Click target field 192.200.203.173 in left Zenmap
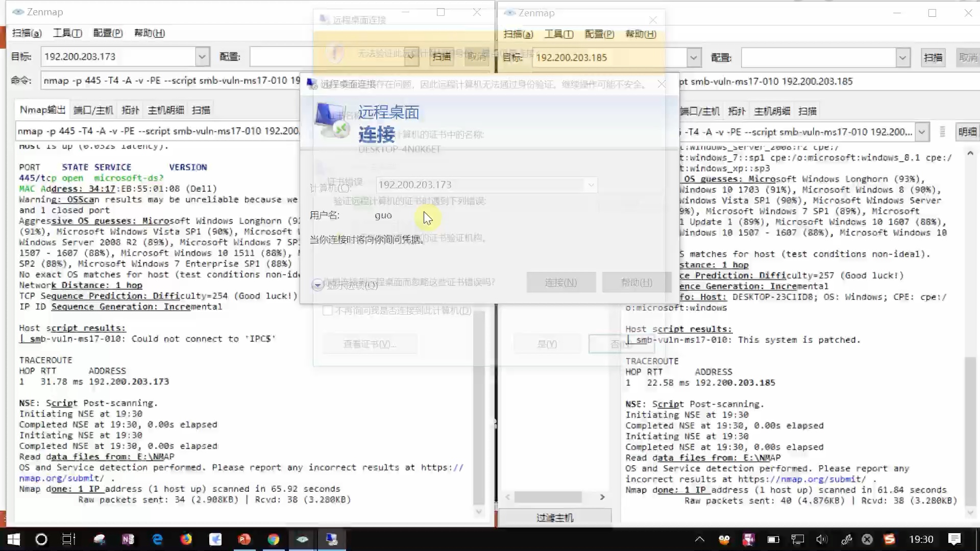Image resolution: width=980 pixels, height=551 pixels. point(118,57)
